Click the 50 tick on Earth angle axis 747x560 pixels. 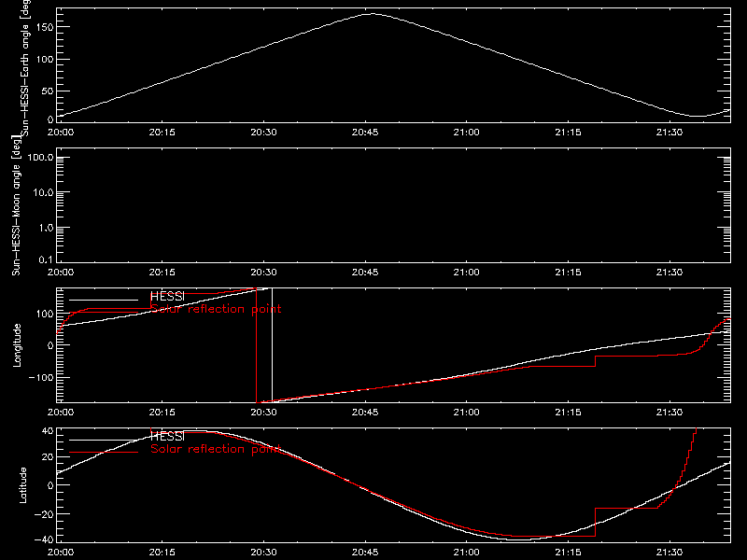48,91
